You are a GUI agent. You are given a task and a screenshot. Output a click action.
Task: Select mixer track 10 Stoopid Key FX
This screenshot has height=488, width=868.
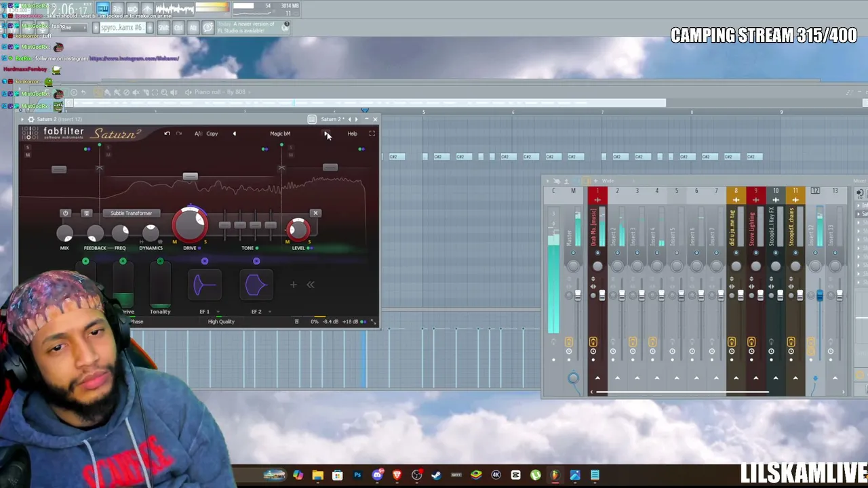[776, 195]
